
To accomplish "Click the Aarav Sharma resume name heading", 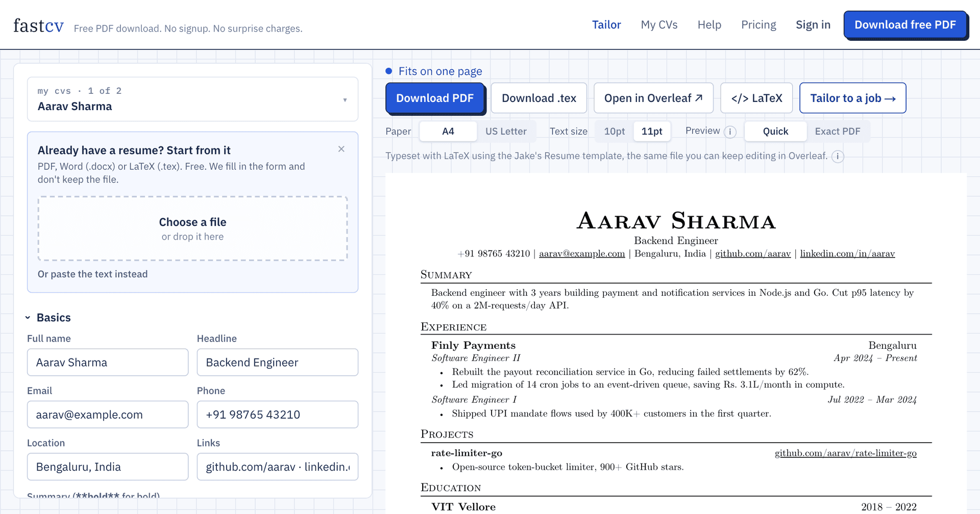I will point(676,221).
